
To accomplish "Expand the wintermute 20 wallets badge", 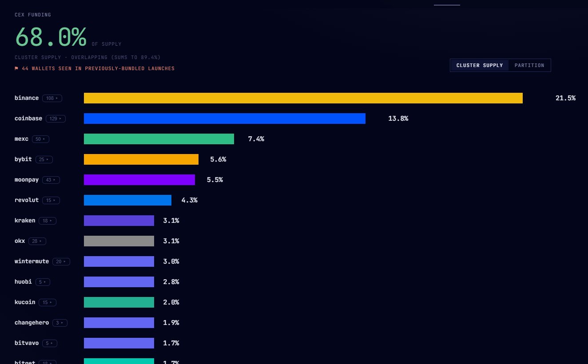I will point(61,261).
